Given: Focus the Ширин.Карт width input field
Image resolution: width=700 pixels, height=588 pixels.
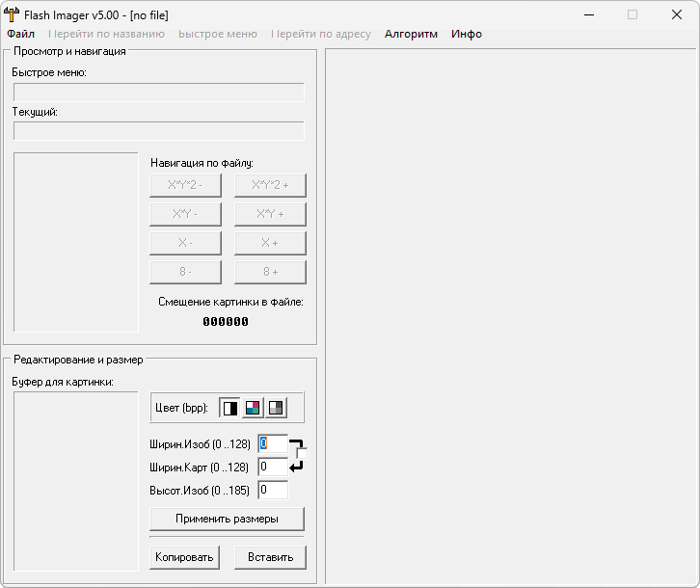Looking at the screenshot, I should pyautogui.click(x=273, y=467).
